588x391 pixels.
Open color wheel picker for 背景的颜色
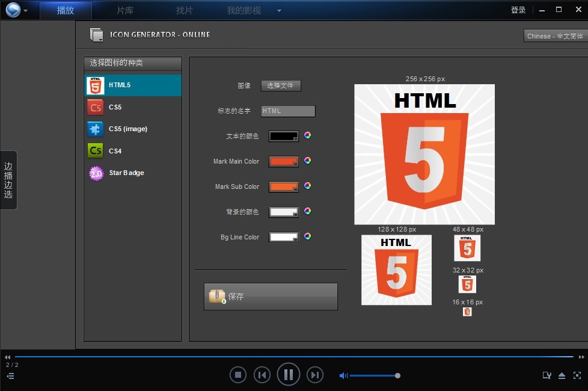click(x=307, y=211)
